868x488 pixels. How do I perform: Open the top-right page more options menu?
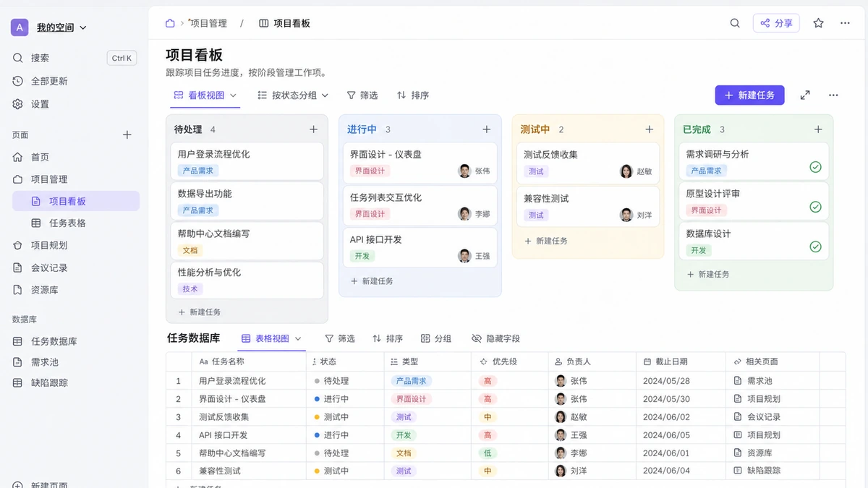(x=845, y=23)
